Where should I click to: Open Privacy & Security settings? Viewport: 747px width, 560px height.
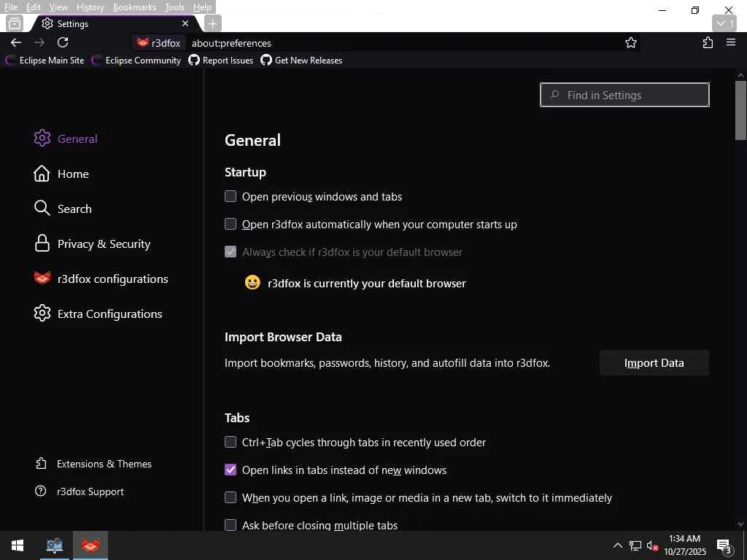(93, 244)
